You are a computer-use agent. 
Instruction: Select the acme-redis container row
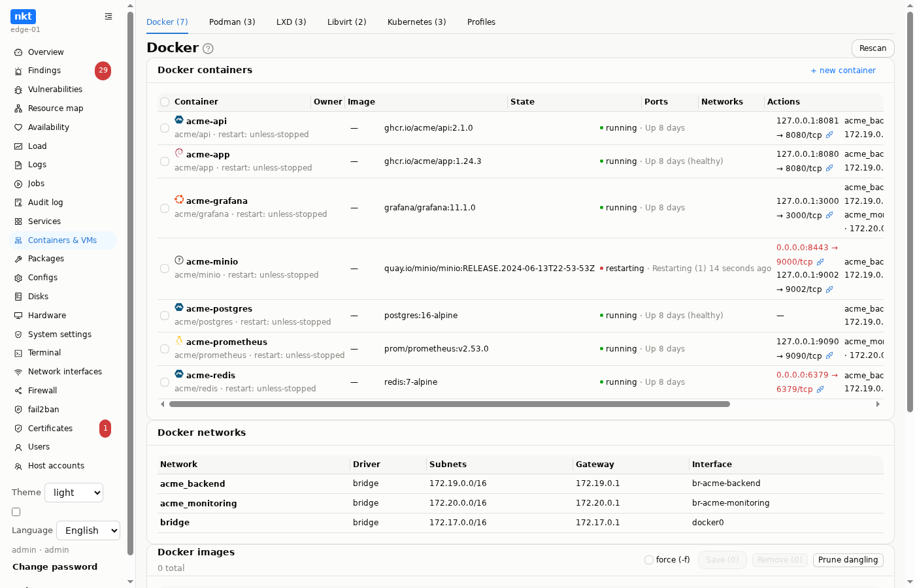click(165, 382)
